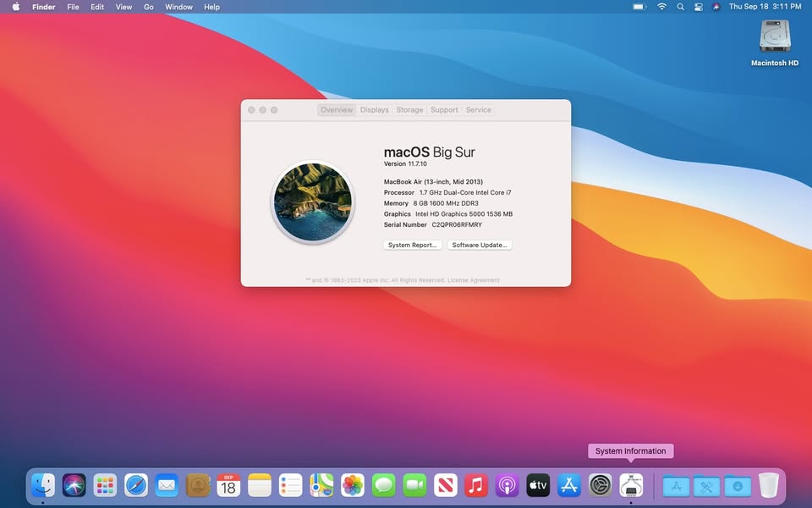
Task: Switch to the Displays tab
Action: [x=374, y=110]
